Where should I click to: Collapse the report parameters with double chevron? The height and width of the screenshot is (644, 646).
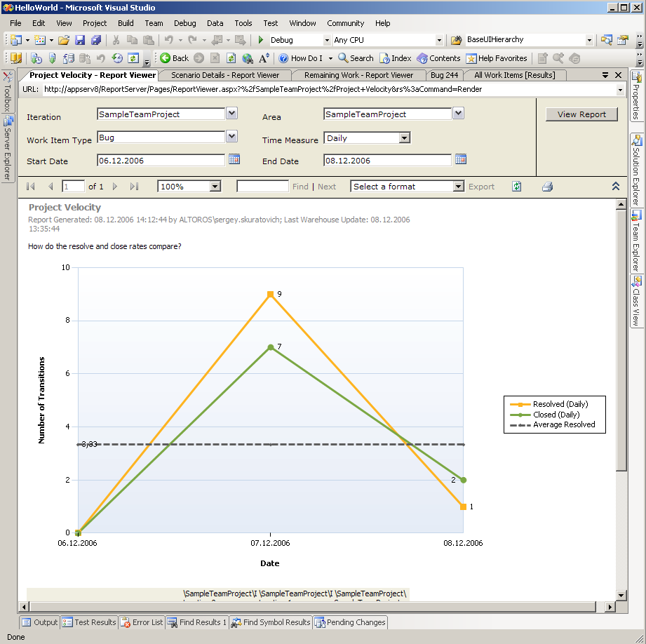coord(616,186)
